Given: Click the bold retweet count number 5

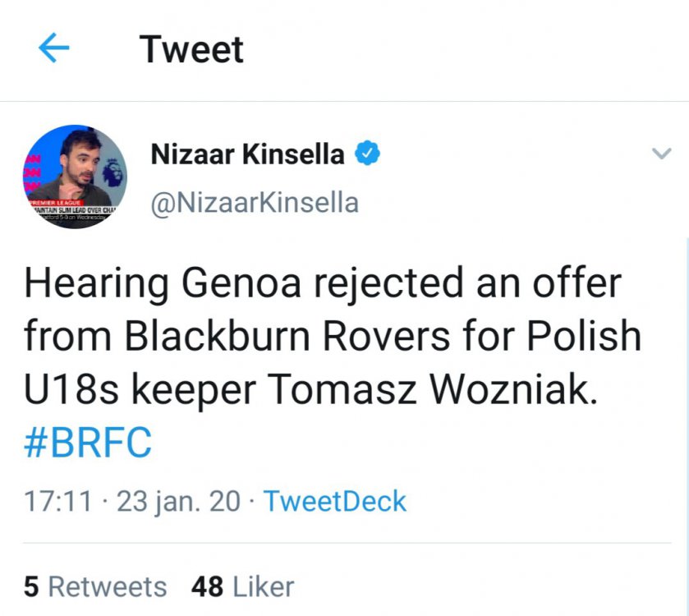Looking at the screenshot, I should tap(31, 586).
